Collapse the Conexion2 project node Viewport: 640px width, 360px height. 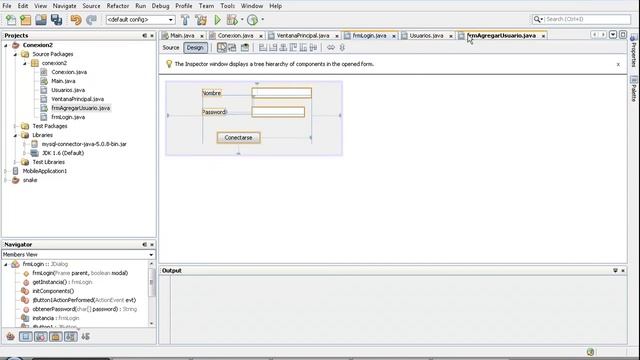(x=6, y=45)
